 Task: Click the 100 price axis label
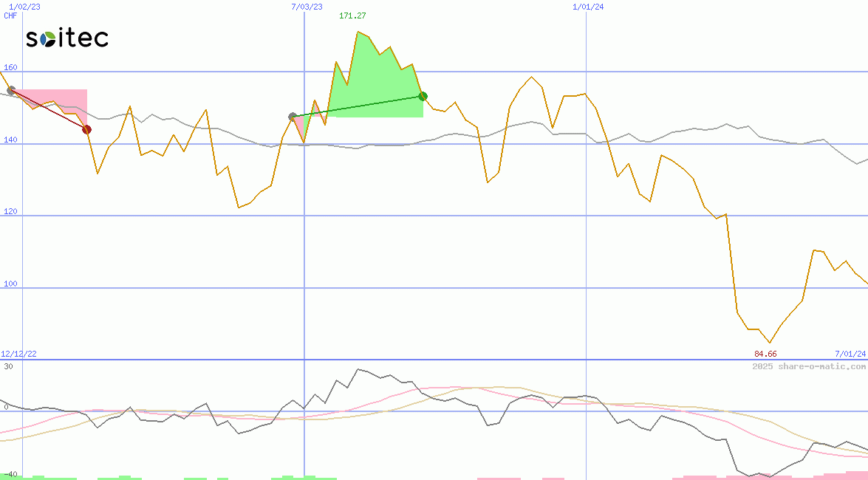[10, 283]
